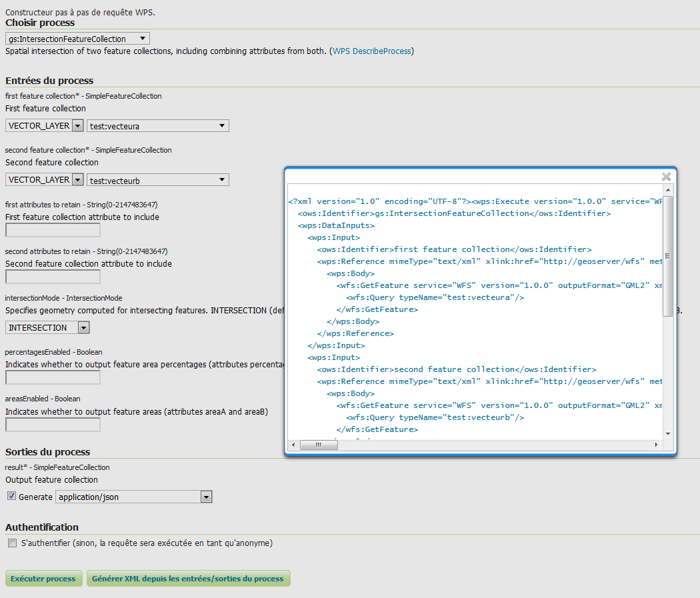Open first collection VECTOR_LAYER type dropdown

tap(44, 126)
